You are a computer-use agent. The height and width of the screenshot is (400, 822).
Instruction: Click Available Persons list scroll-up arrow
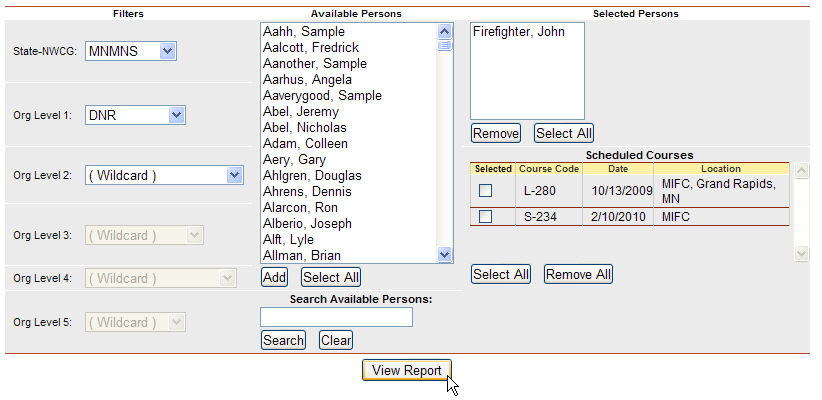point(445,31)
